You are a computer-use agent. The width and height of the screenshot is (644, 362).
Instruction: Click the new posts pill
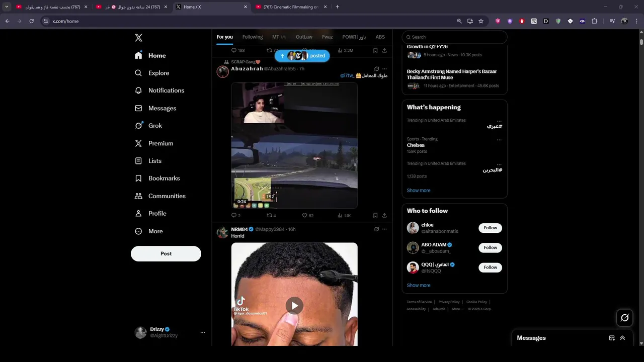[302, 56]
